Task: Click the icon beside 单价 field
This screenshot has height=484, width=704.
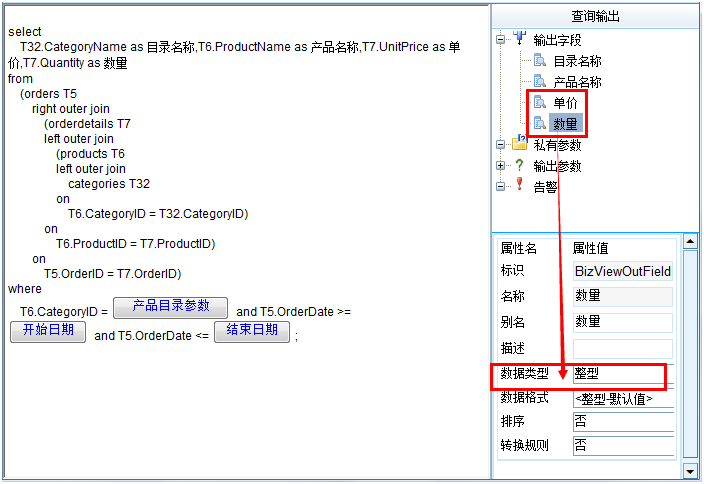Action: click(x=539, y=102)
